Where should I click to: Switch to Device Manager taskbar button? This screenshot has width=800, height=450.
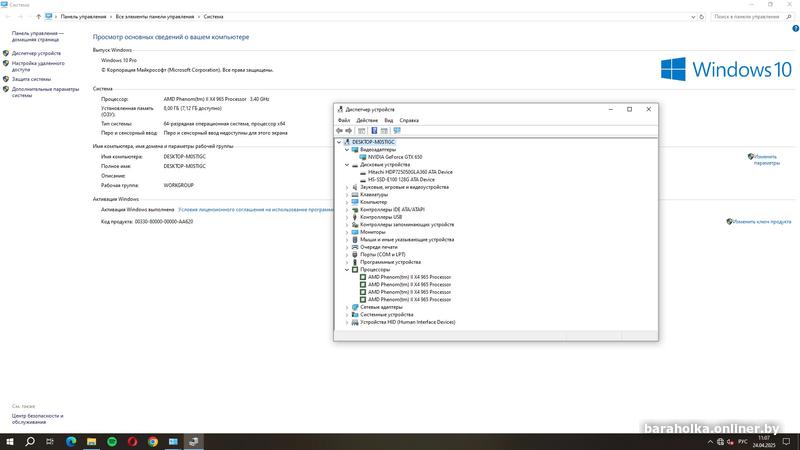pyautogui.click(x=193, y=441)
